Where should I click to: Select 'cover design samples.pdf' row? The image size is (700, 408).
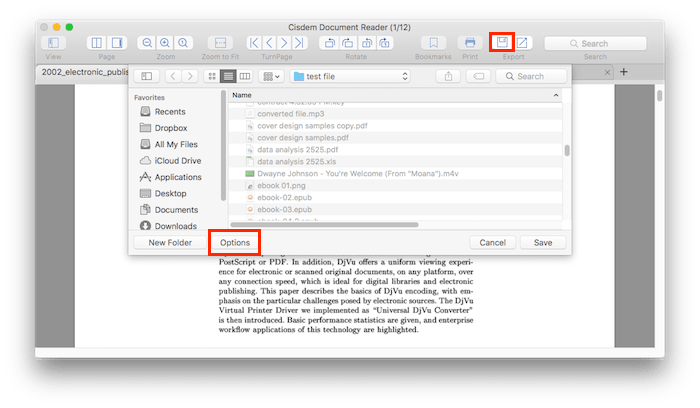pyautogui.click(x=395, y=138)
